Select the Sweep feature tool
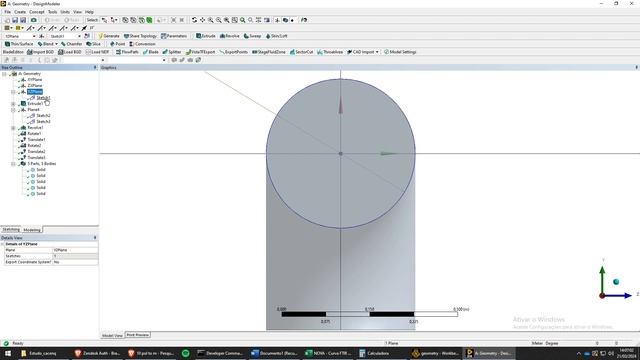Image resolution: width=640 pixels, height=360 pixels. 252,36
